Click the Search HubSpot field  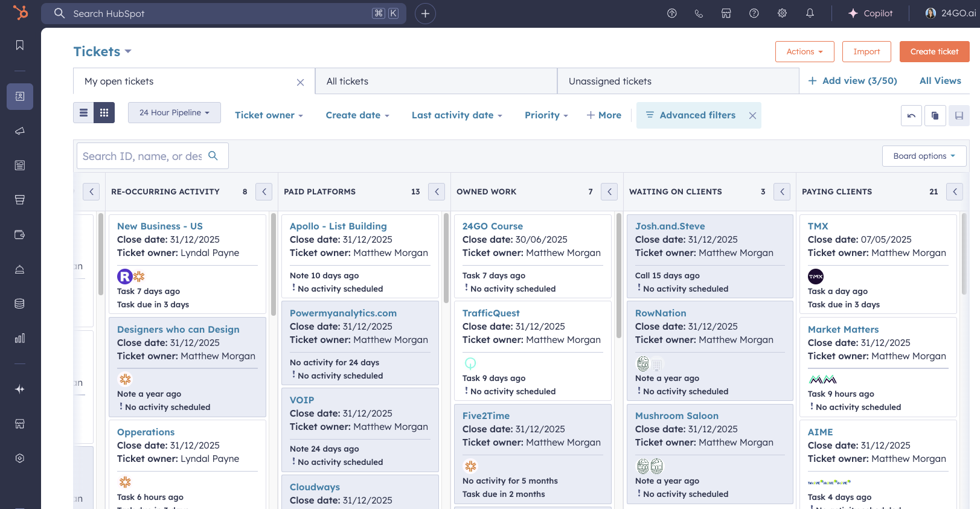pyautogui.click(x=223, y=13)
